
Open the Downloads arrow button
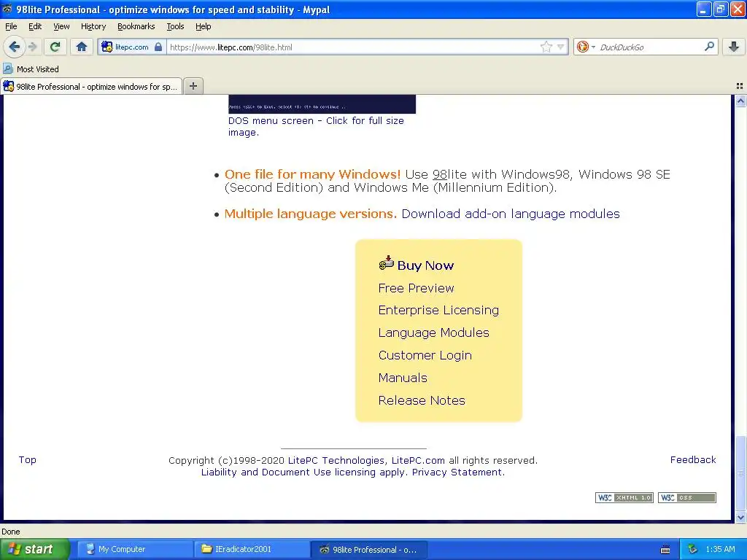pyautogui.click(x=734, y=47)
